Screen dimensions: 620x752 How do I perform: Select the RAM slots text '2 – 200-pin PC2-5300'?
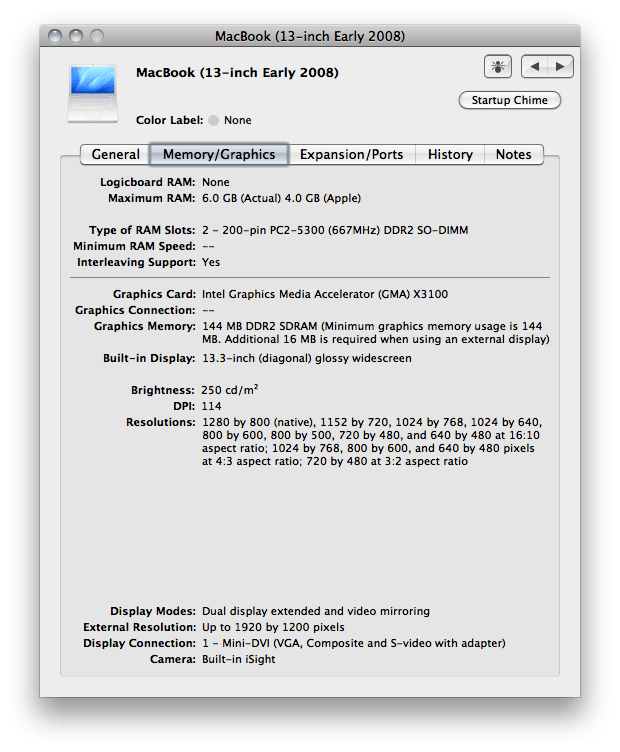point(263,230)
